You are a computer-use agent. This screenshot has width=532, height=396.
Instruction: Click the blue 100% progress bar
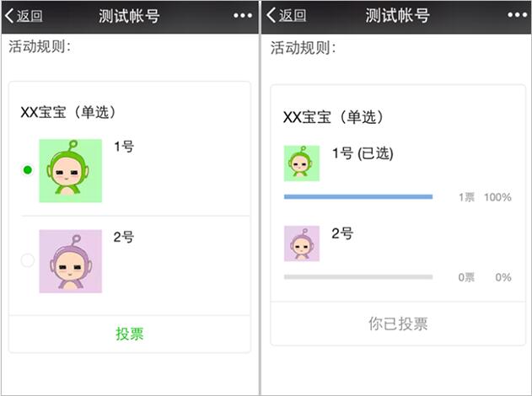pyautogui.click(x=357, y=197)
